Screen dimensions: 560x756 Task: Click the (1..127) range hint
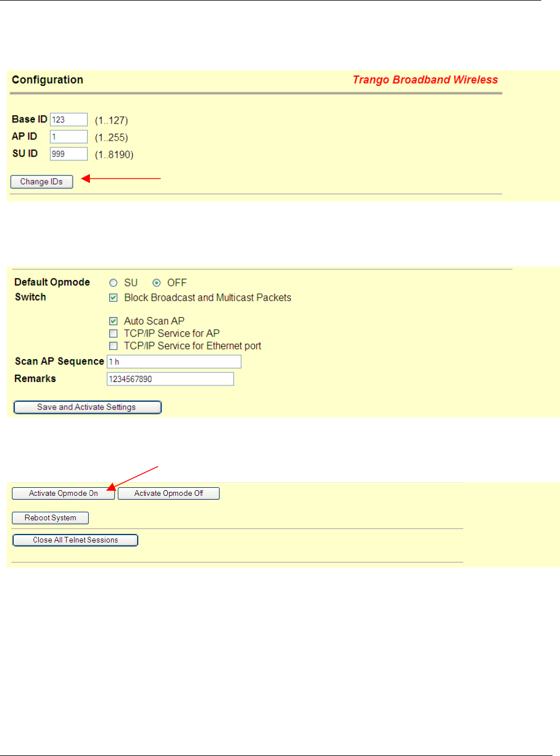click(111, 121)
